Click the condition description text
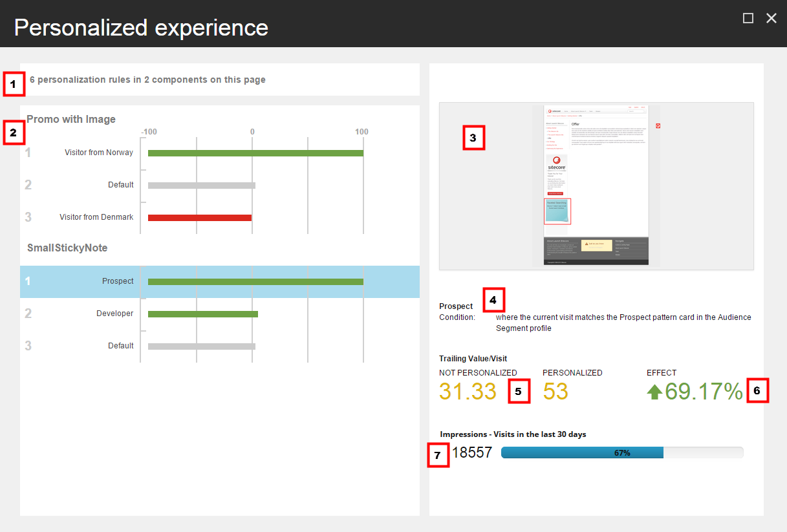The height and width of the screenshot is (532, 787). point(623,323)
